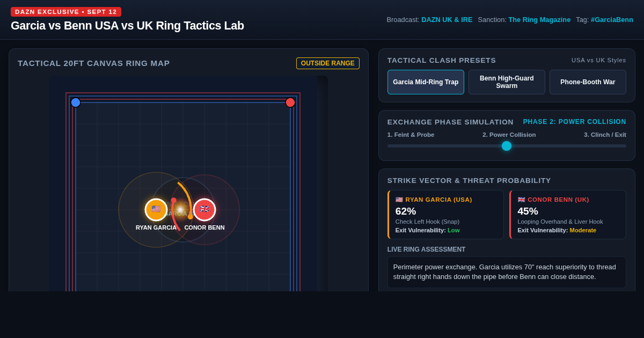Click the RYAN GARCIA name label on the map
Screen dimensions: 644x338
tap(156, 227)
